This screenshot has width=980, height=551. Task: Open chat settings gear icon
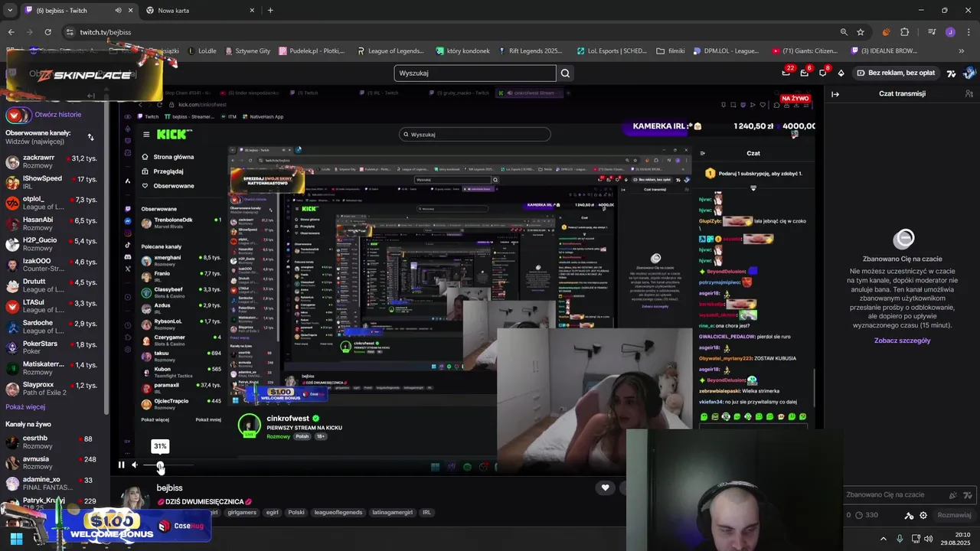pyautogui.click(x=923, y=515)
